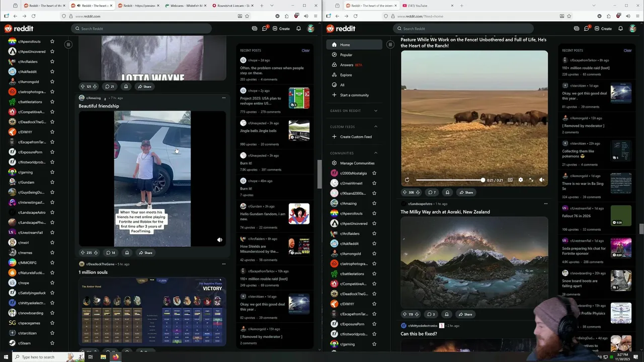Open r/snowboarding in left sidebar
Image resolution: width=644 pixels, height=362 pixels.
coord(30,313)
